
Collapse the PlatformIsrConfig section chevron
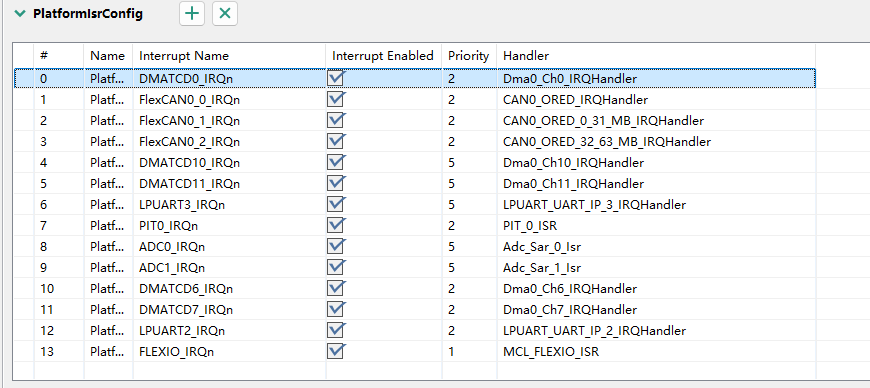click(21, 14)
